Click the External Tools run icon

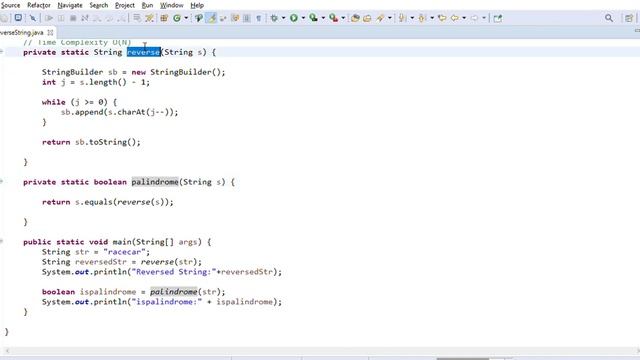coord(333,18)
